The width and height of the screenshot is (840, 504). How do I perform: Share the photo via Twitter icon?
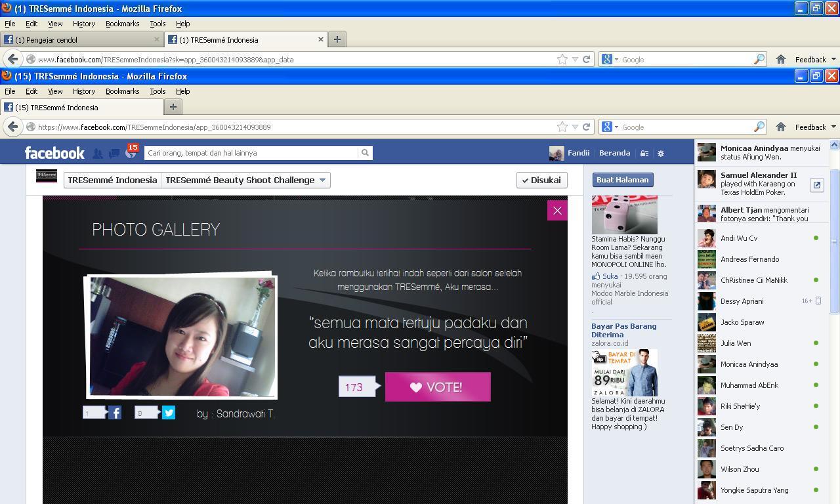pos(169,413)
